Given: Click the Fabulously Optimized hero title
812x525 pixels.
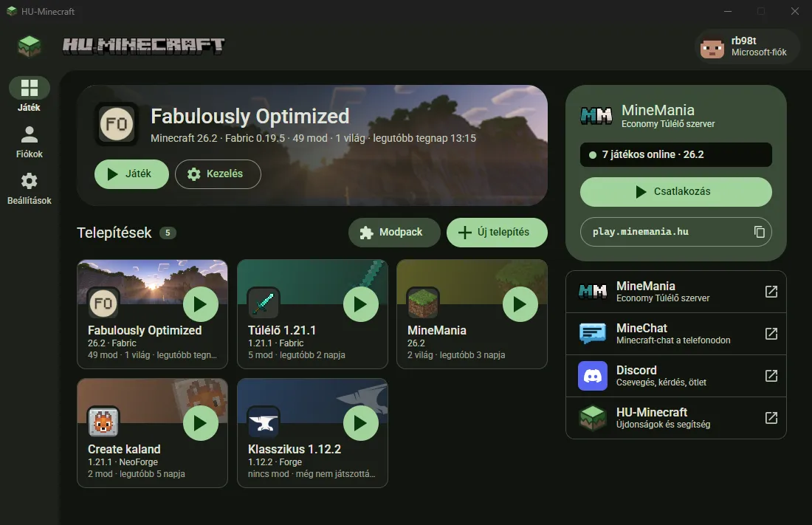Looking at the screenshot, I should click(250, 117).
